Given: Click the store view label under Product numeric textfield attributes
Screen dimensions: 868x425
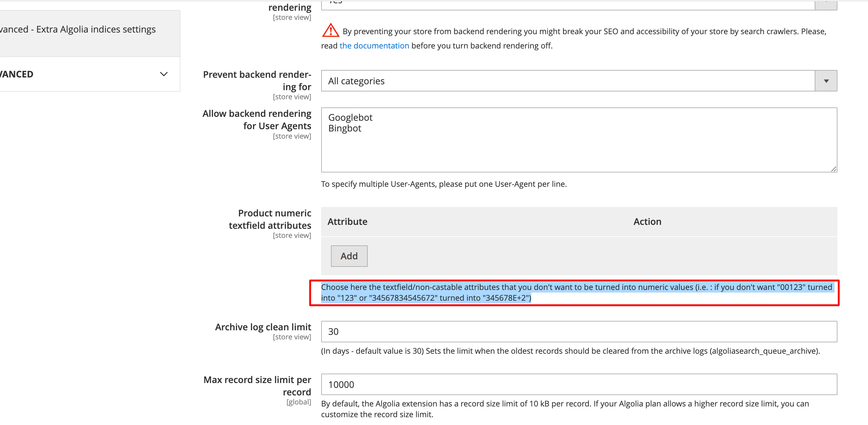Looking at the screenshot, I should (x=292, y=235).
